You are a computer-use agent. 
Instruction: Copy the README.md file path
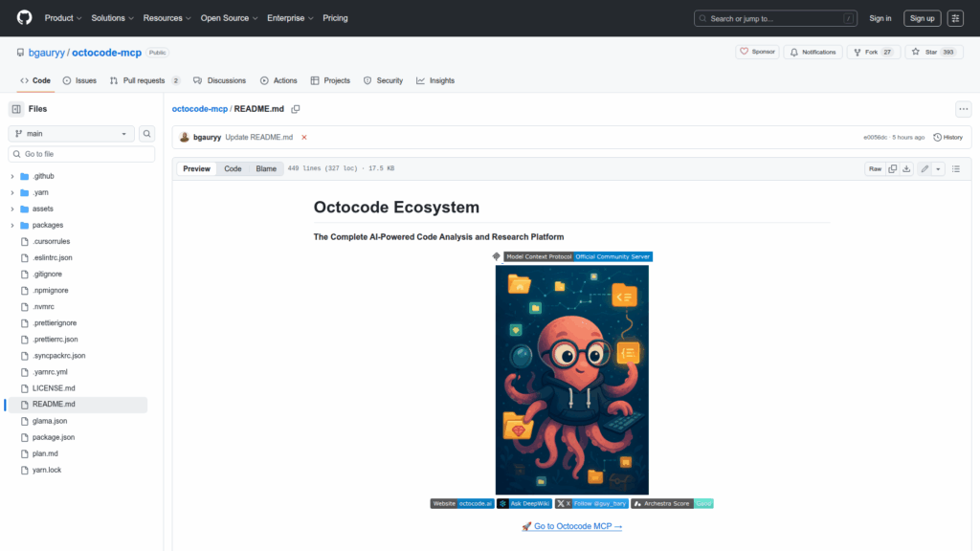click(x=296, y=109)
